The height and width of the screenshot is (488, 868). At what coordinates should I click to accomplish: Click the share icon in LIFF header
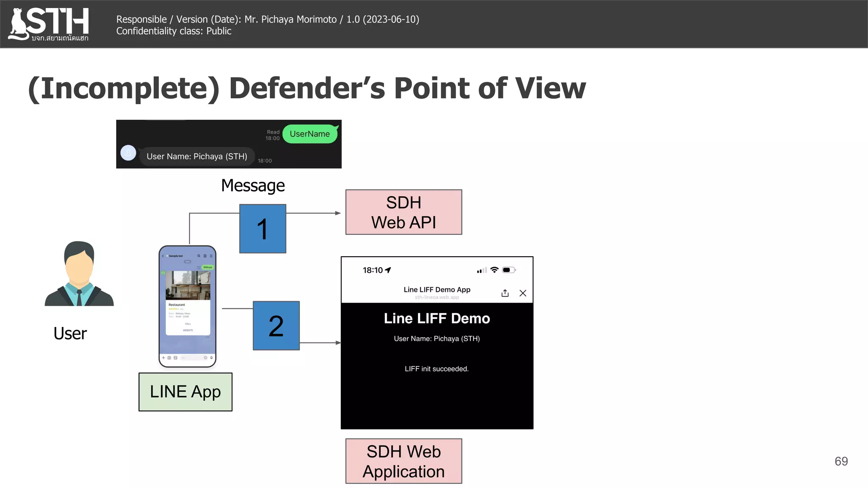click(x=505, y=293)
